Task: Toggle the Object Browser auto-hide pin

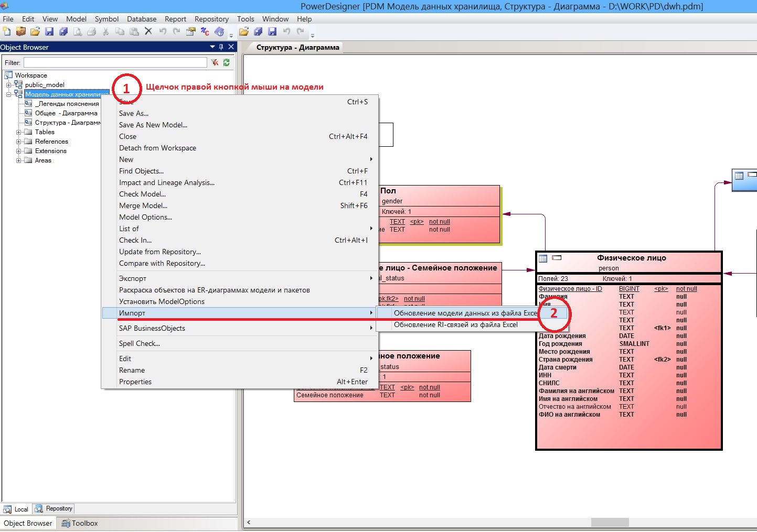Action: 221,47
